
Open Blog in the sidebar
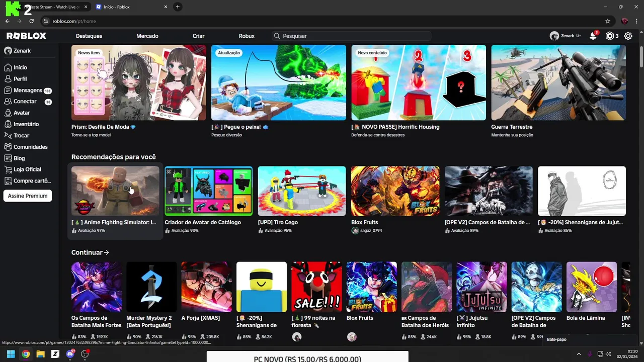coord(19,158)
